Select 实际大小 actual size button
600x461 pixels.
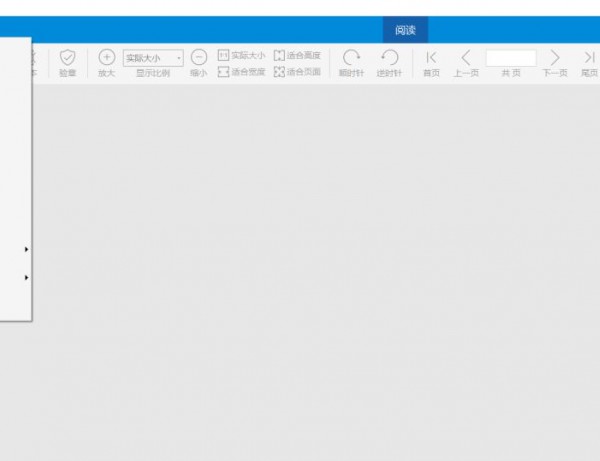click(x=242, y=56)
